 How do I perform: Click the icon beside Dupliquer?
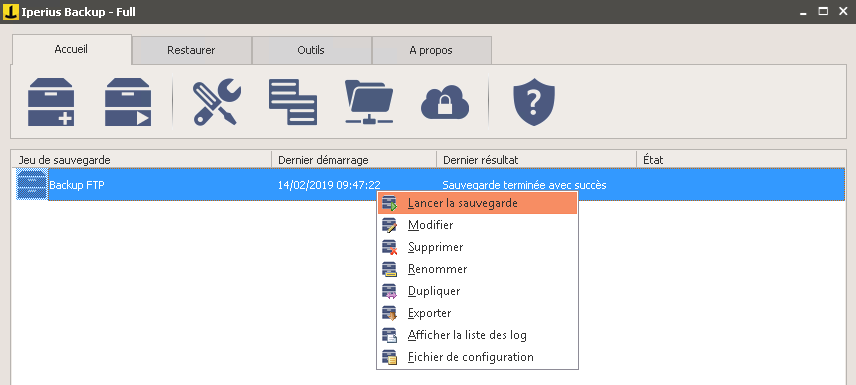390,291
